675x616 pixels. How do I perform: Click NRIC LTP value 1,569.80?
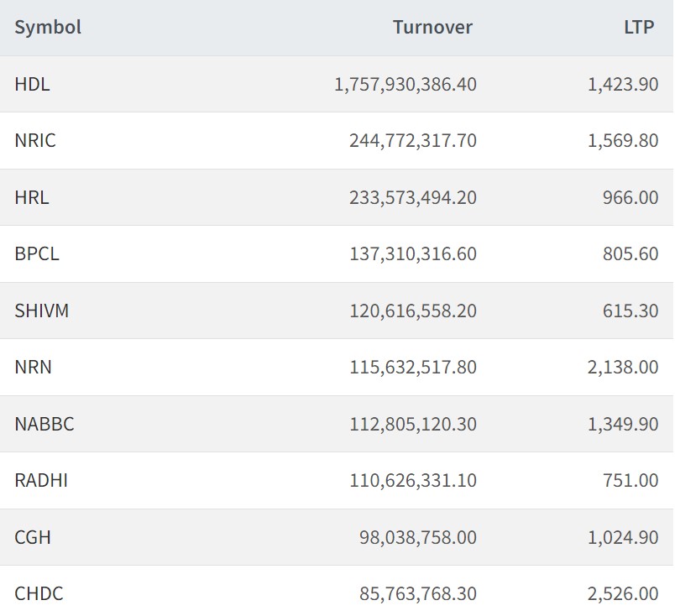(623, 140)
